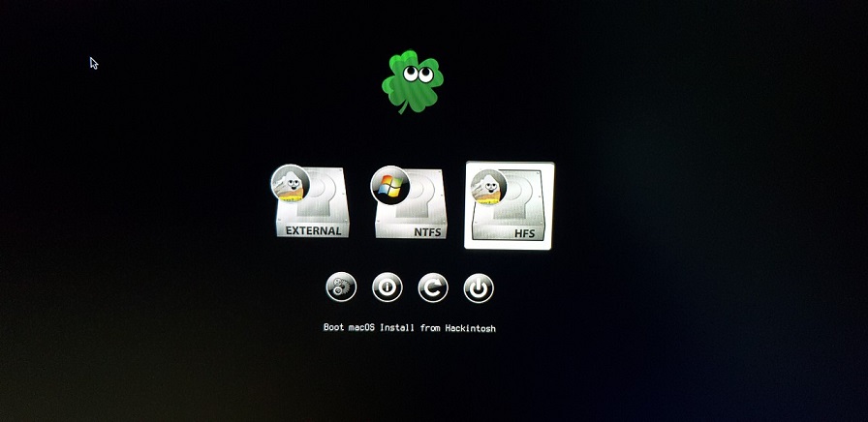Open the About info icon
This screenshot has width=868, height=422.
click(x=387, y=287)
